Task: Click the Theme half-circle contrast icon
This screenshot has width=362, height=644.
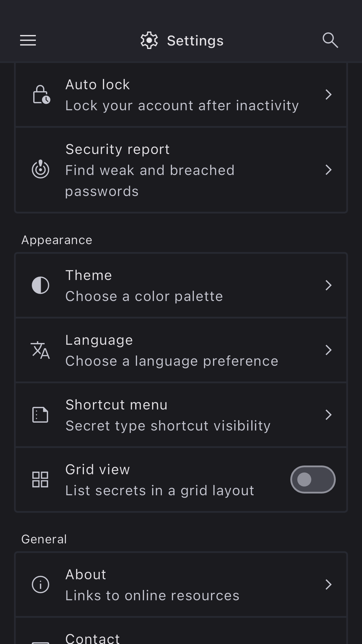Action: click(41, 285)
